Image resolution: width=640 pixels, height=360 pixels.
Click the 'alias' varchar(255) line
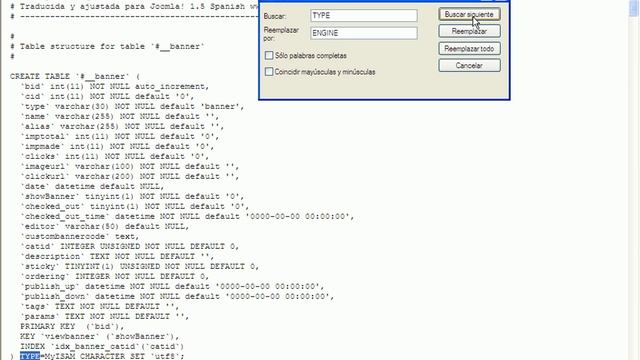click(122, 127)
